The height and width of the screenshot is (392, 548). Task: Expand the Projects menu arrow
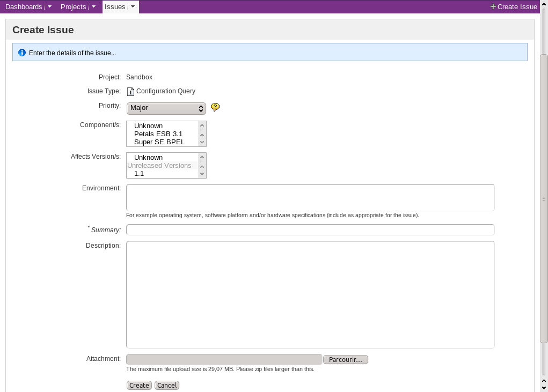[x=93, y=7]
